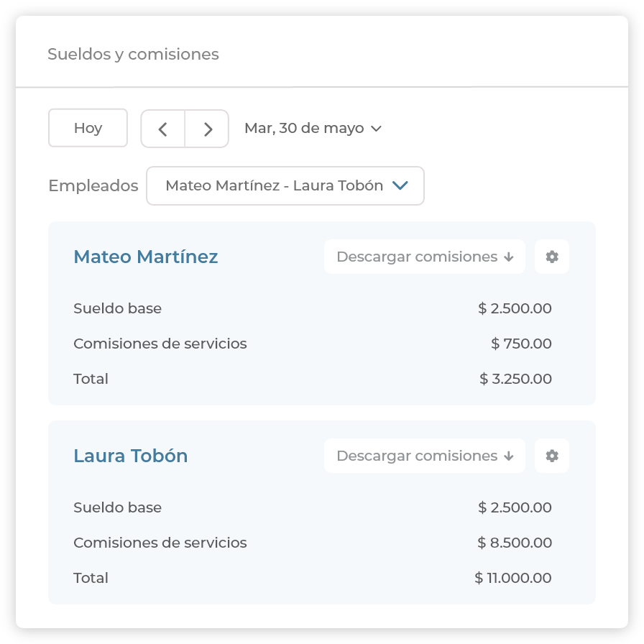Screen dimensions: 644x644
Task: Go to previous date with left chevron
Action: coord(163,129)
